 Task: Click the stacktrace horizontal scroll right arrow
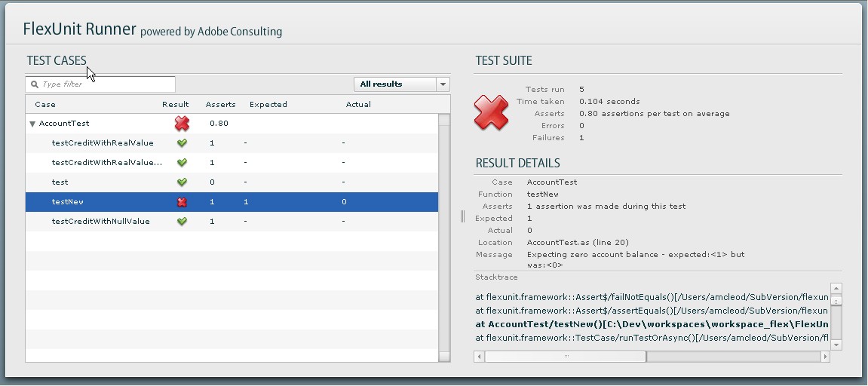point(825,357)
